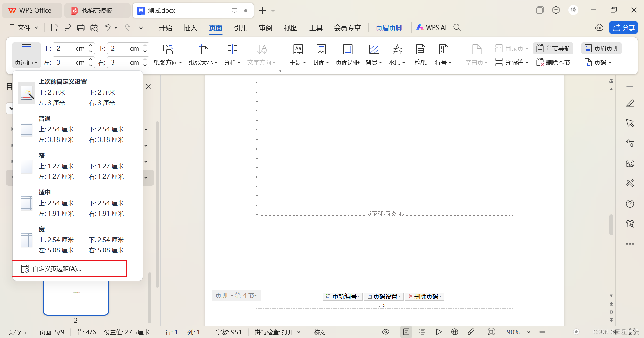Click the fit page icon in status bar
This screenshot has height=338, width=644.
491,332
